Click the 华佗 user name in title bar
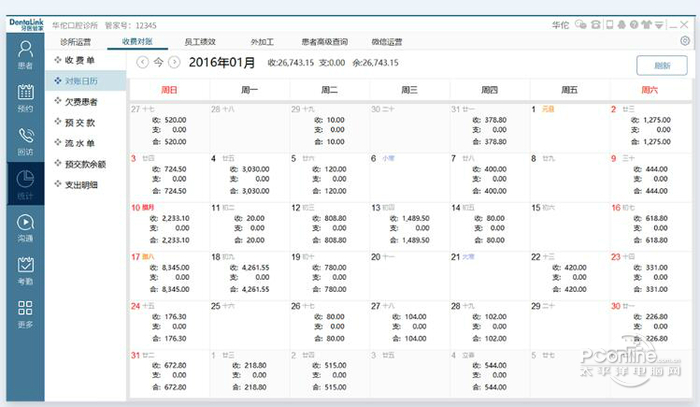Viewport: 700px width, 407px height. 560,25
